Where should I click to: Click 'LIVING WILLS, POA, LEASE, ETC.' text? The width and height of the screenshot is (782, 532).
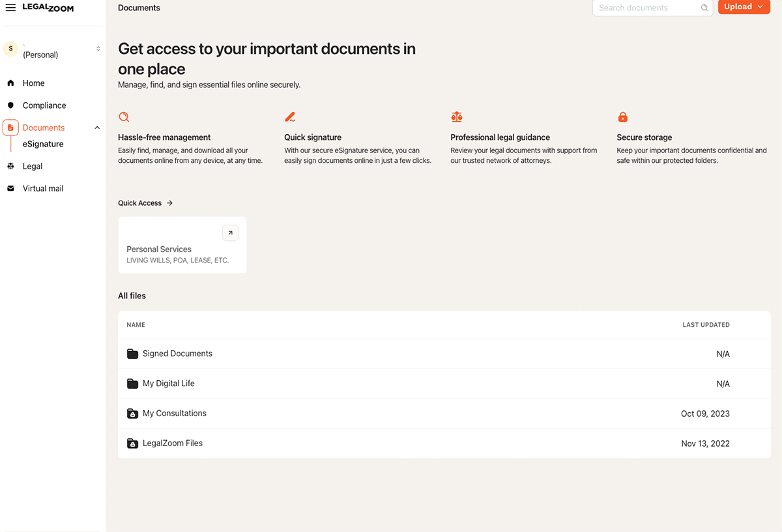[x=177, y=260]
